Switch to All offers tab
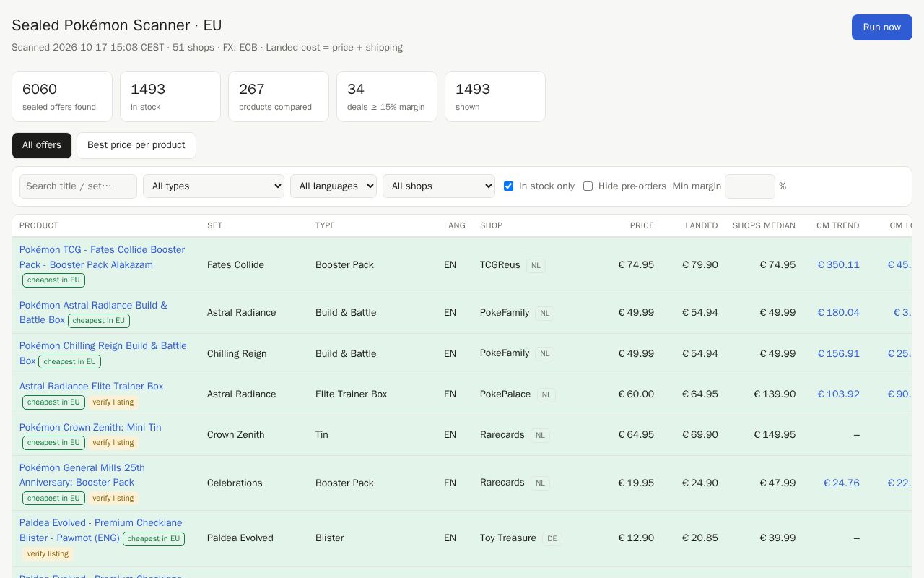 tap(42, 145)
